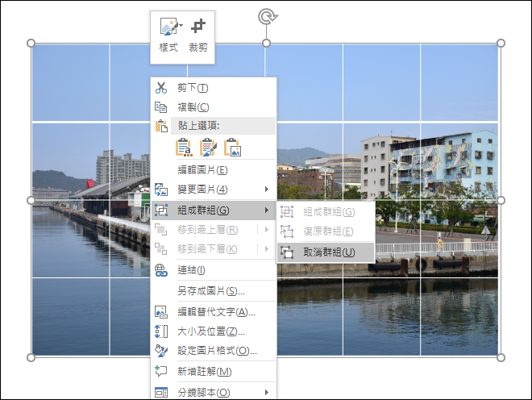Click the size and position icon
Viewport: 532px width, 400px height.
tap(161, 331)
